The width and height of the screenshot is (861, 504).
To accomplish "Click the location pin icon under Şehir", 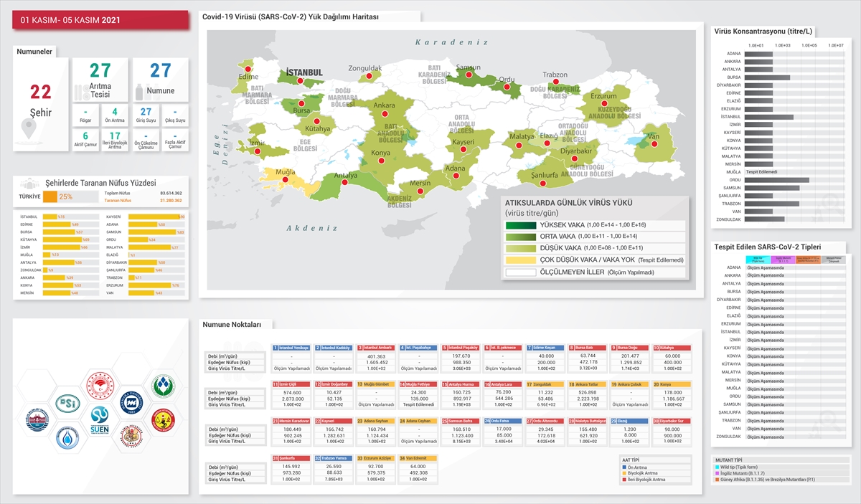I will point(29,128).
